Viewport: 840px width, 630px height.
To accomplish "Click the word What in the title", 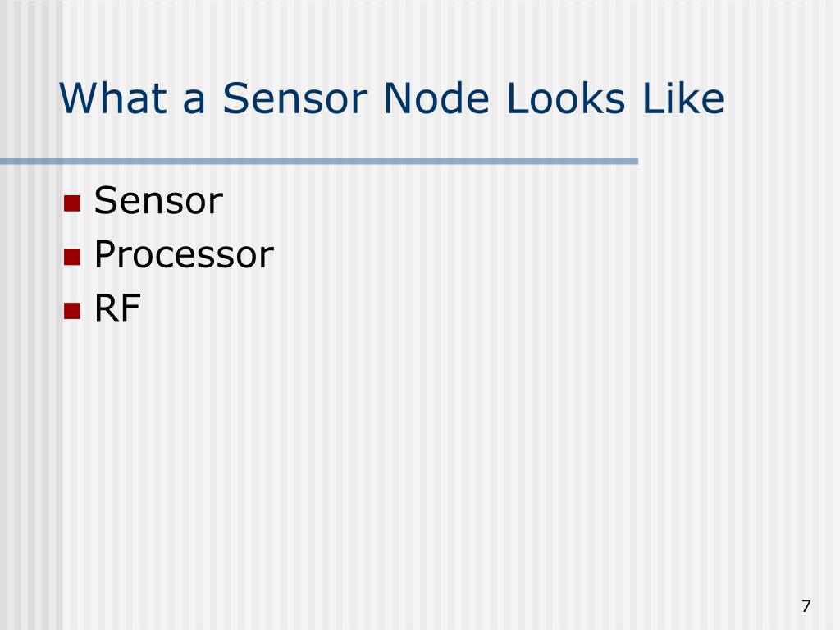I will pos(113,98).
